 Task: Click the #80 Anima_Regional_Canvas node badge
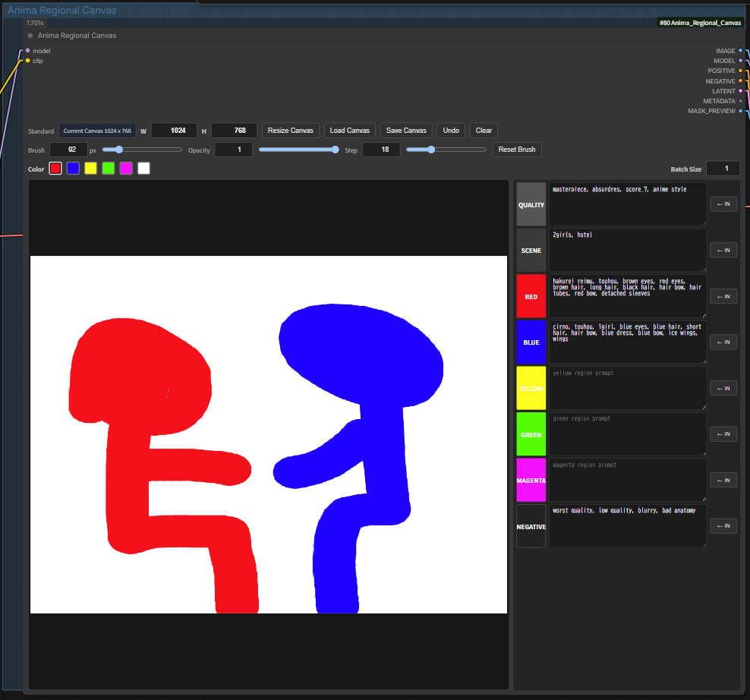[700, 23]
